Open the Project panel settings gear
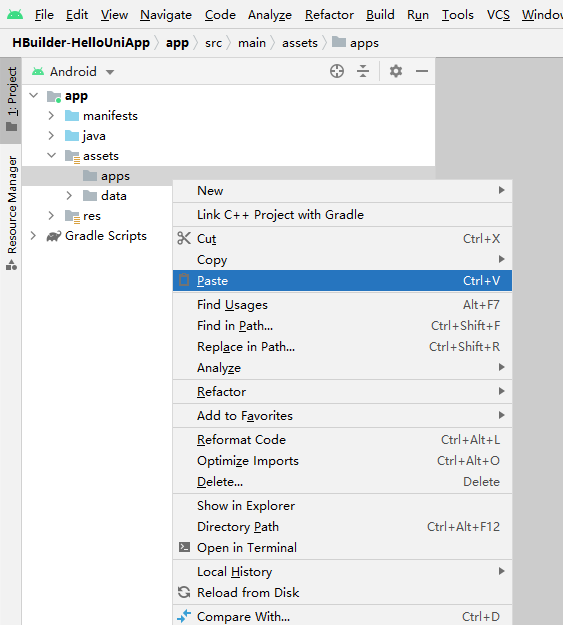563x625 pixels. click(x=396, y=71)
